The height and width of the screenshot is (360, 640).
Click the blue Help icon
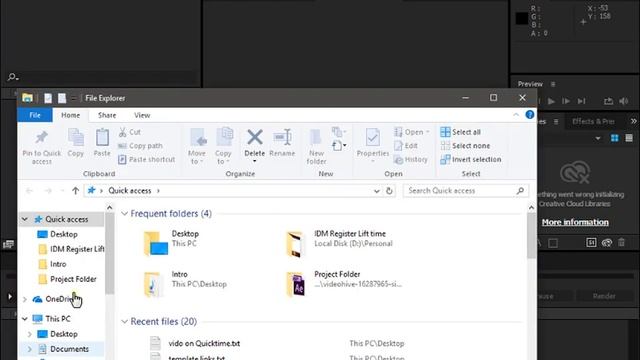click(x=530, y=115)
